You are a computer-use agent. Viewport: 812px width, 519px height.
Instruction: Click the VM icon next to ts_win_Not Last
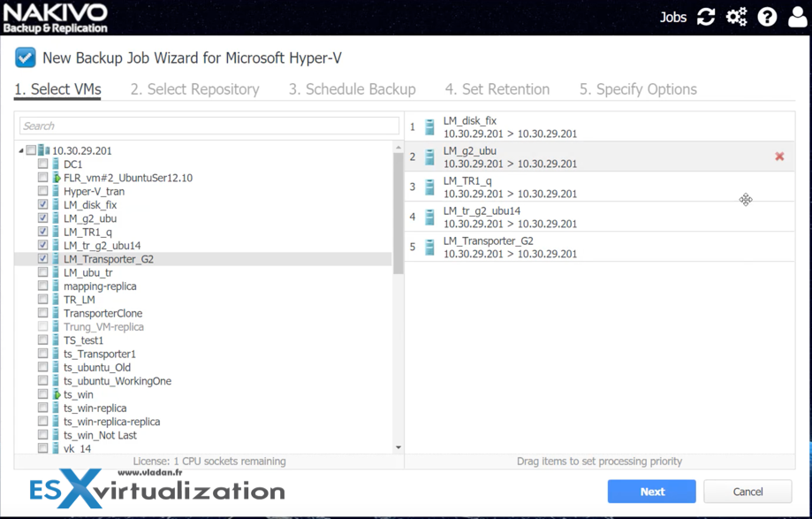56,435
